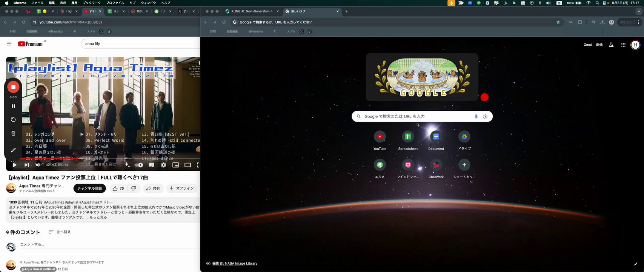Click the コメントする comment field
The width and height of the screenshot is (644, 272).
coord(109,245)
